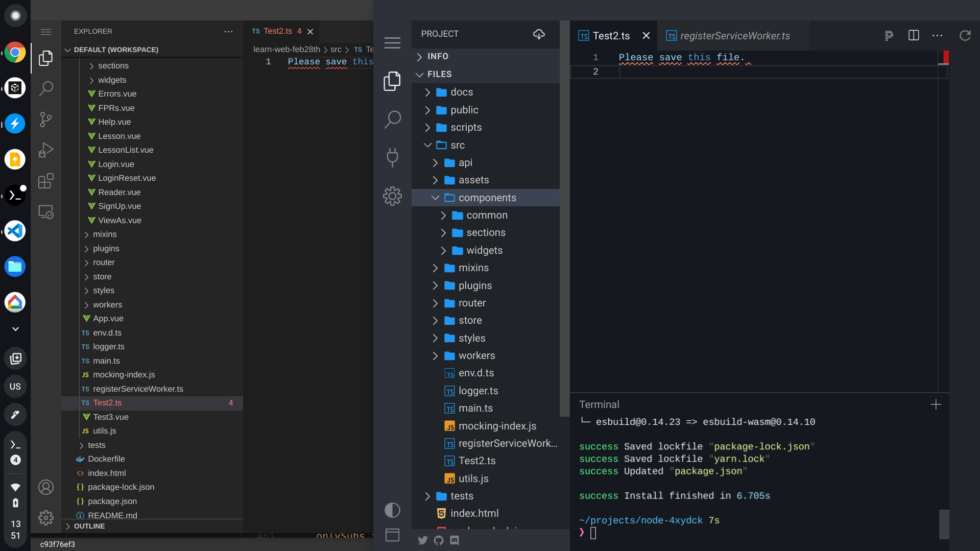The width and height of the screenshot is (980, 551).
Task: Click the cloud sync icon beside PROJECT
Action: [539, 34]
